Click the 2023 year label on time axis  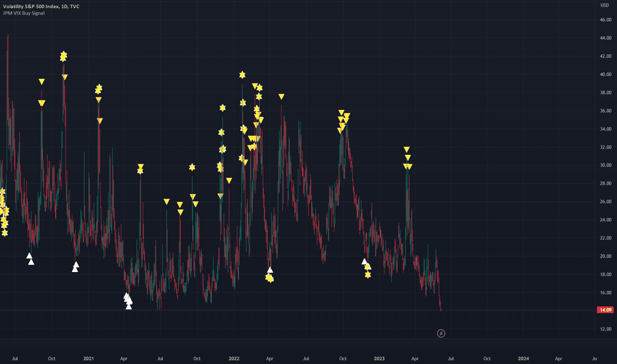pos(379,359)
